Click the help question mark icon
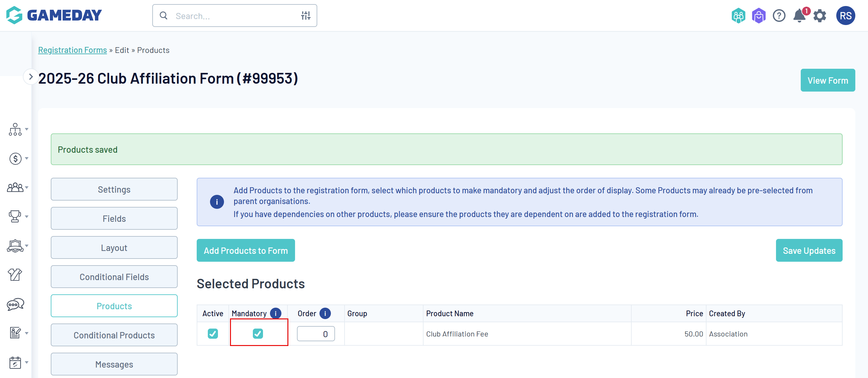The width and height of the screenshot is (868, 378). tap(779, 16)
